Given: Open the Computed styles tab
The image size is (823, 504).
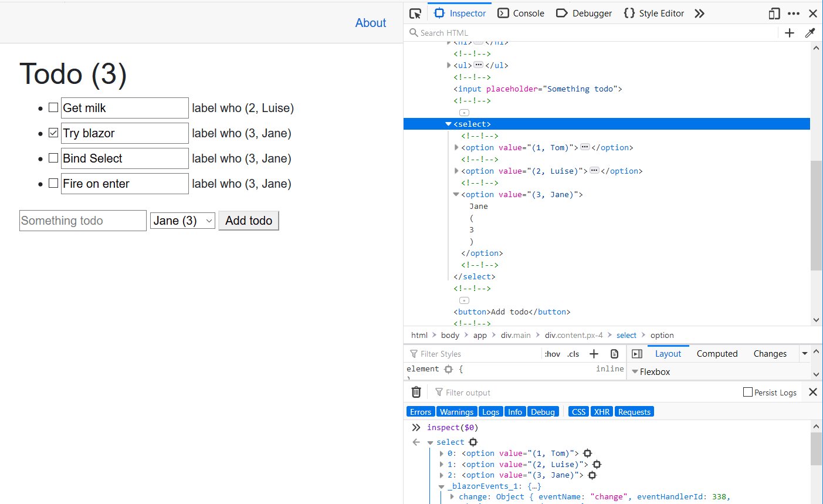Looking at the screenshot, I should [717, 354].
